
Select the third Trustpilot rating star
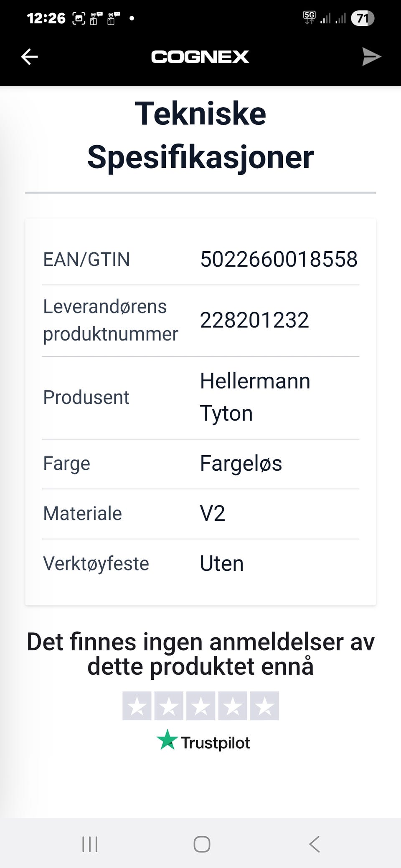pos(200,706)
